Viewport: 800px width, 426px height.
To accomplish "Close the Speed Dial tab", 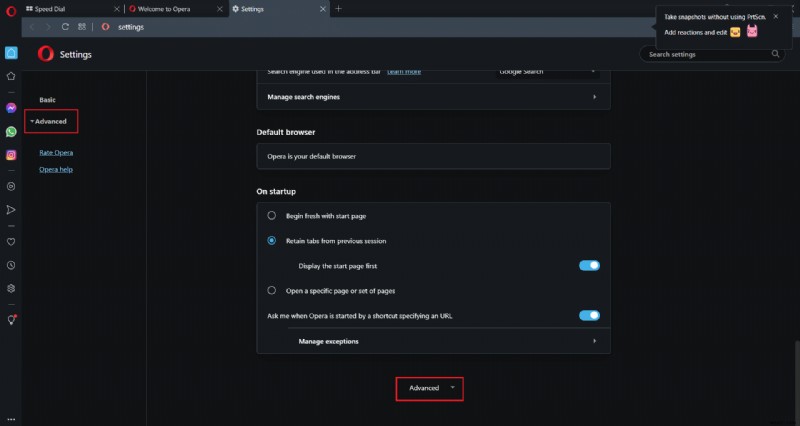I will [x=116, y=9].
